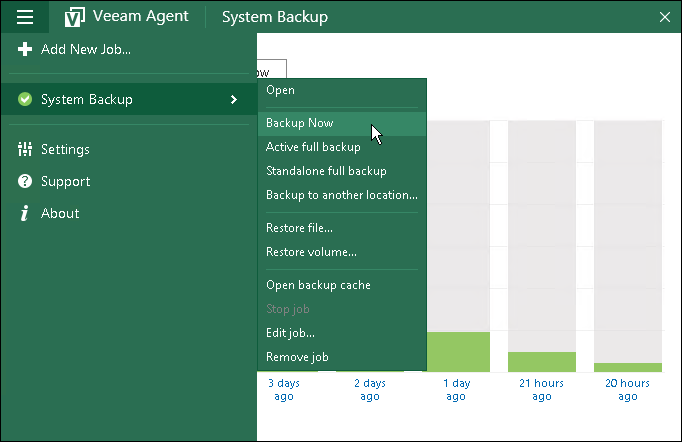Select Add New Job entry
The width and height of the screenshot is (682, 442).
(x=129, y=49)
